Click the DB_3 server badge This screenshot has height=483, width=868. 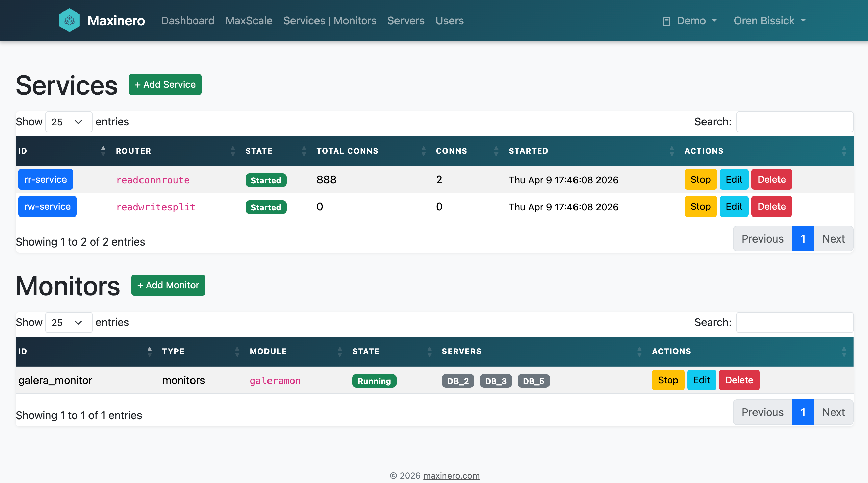point(495,381)
